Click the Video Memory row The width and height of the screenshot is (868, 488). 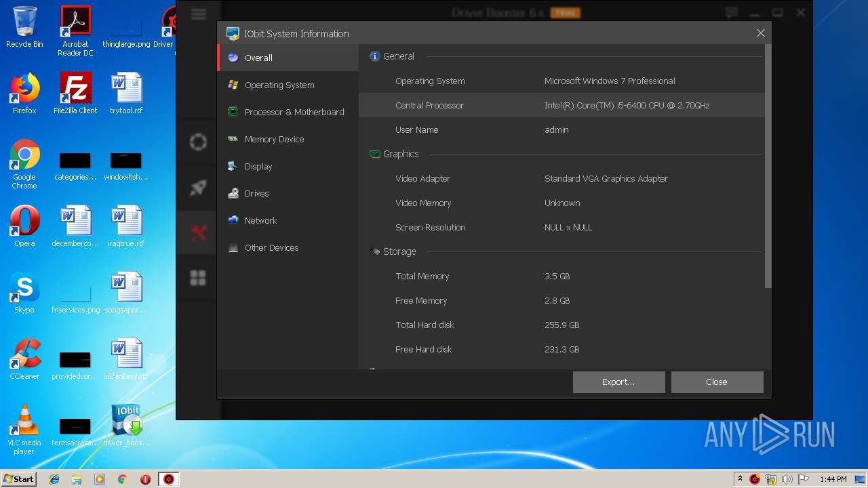pyautogui.click(x=561, y=203)
